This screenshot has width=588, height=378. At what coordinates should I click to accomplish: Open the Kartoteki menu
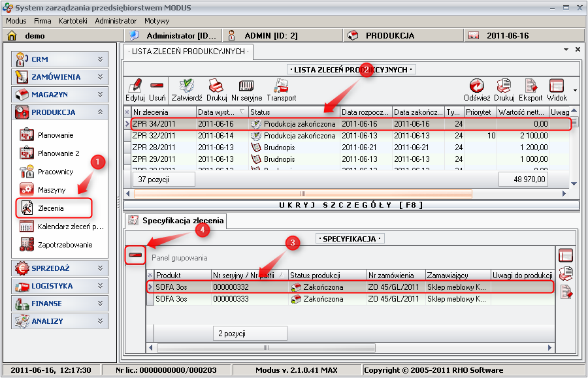73,21
